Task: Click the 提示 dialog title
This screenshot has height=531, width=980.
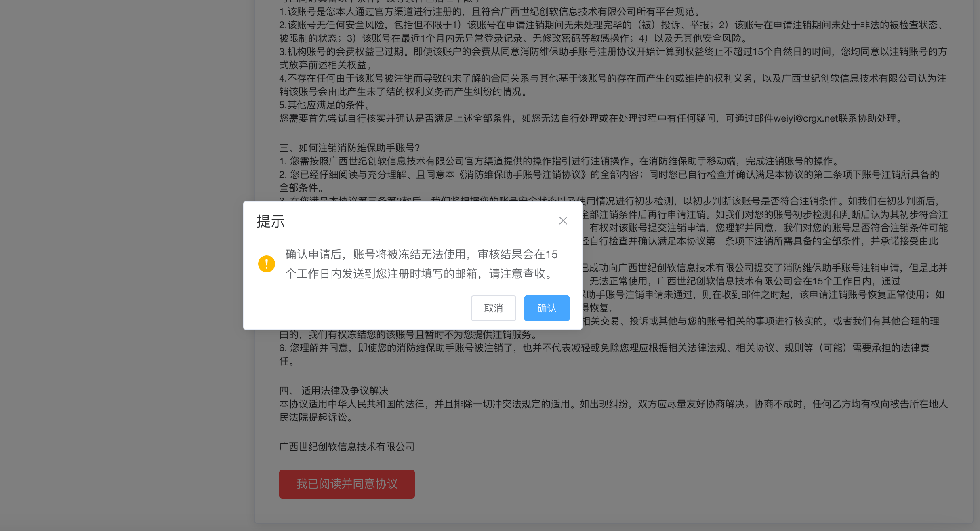Action: coord(271,221)
